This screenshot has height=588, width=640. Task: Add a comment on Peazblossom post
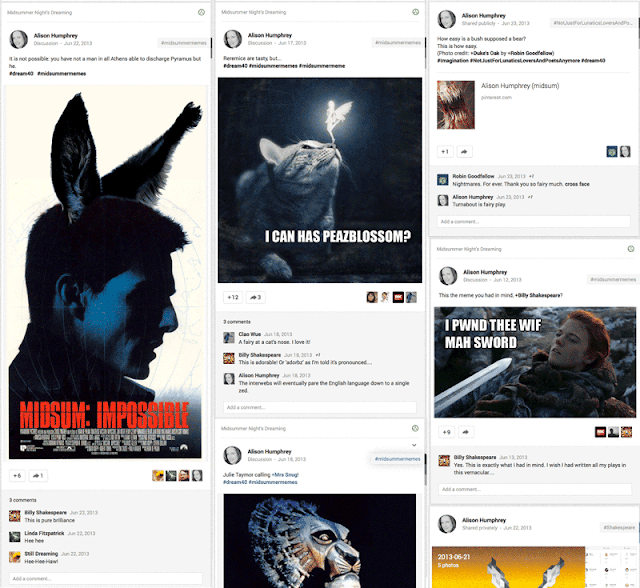pos(320,407)
